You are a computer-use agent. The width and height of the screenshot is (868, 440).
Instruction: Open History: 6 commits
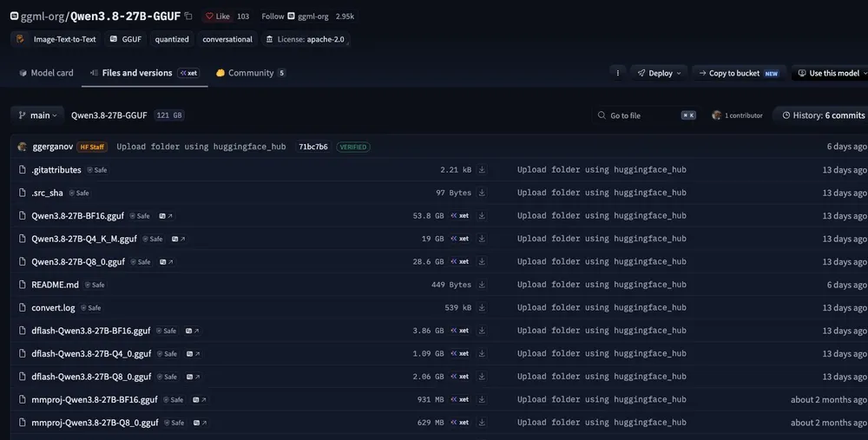click(823, 115)
